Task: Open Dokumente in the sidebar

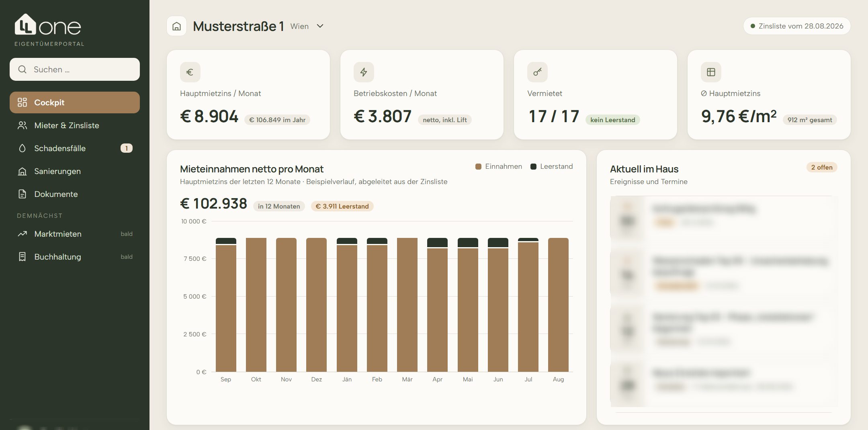Action: click(75, 194)
